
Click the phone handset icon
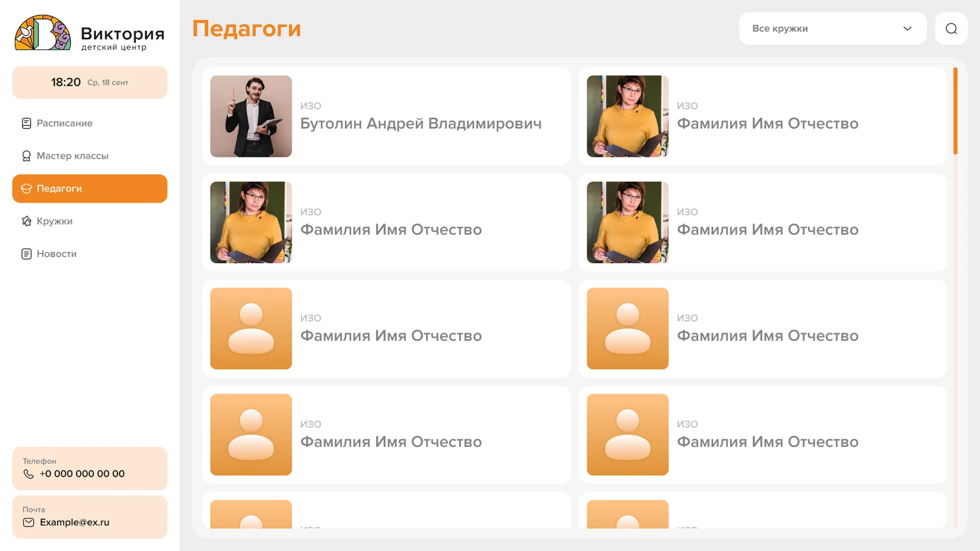pos(28,474)
